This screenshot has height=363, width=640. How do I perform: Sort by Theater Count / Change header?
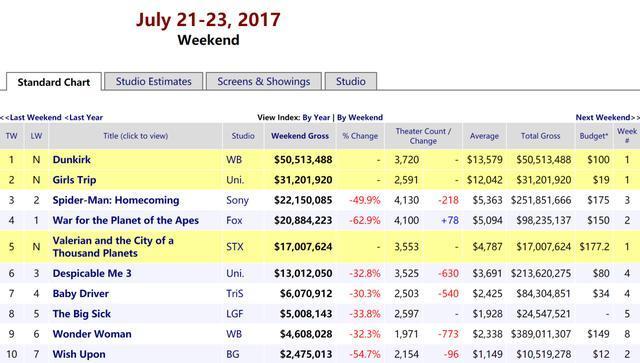pos(423,136)
